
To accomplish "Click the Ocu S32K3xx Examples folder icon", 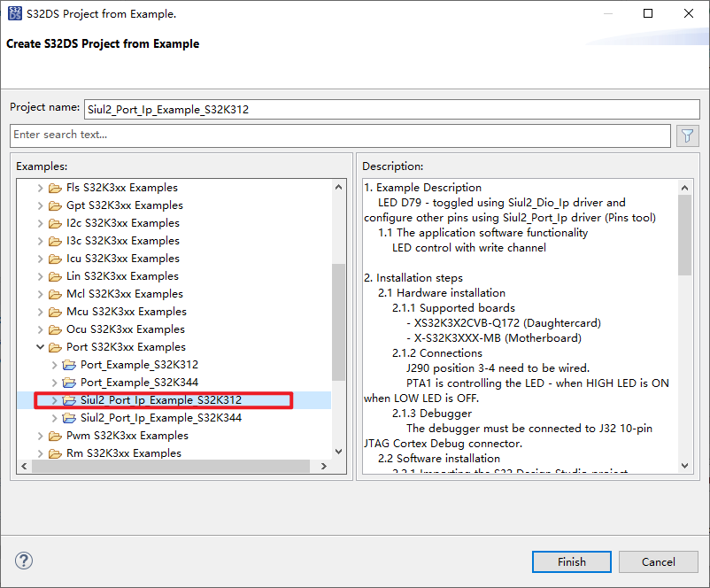I will (55, 329).
